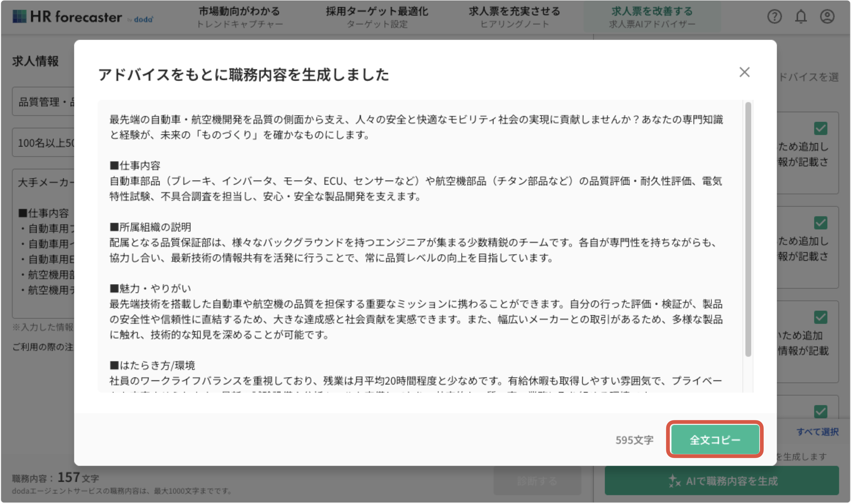
Task: Open the 100名以上 company size dropdown
Action: click(44, 143)
